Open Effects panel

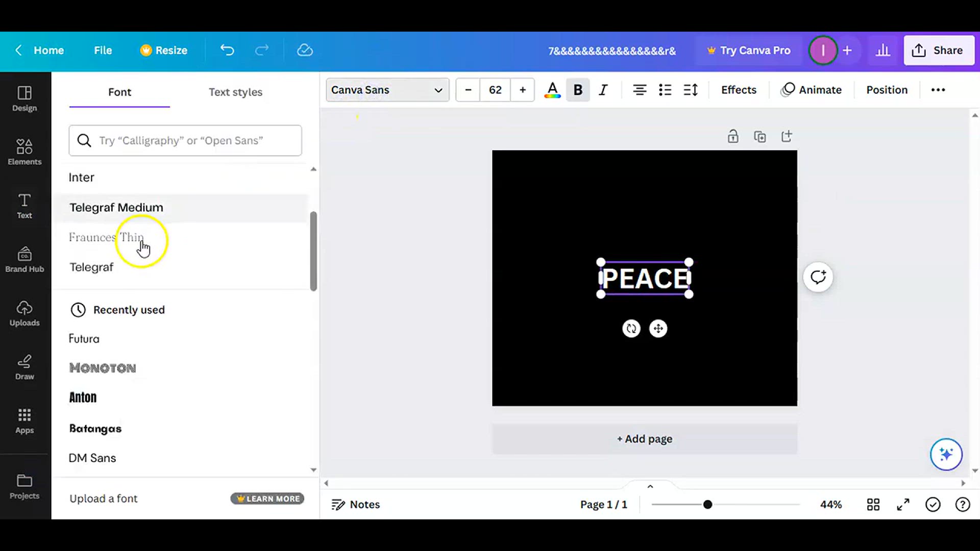point(739,90)
